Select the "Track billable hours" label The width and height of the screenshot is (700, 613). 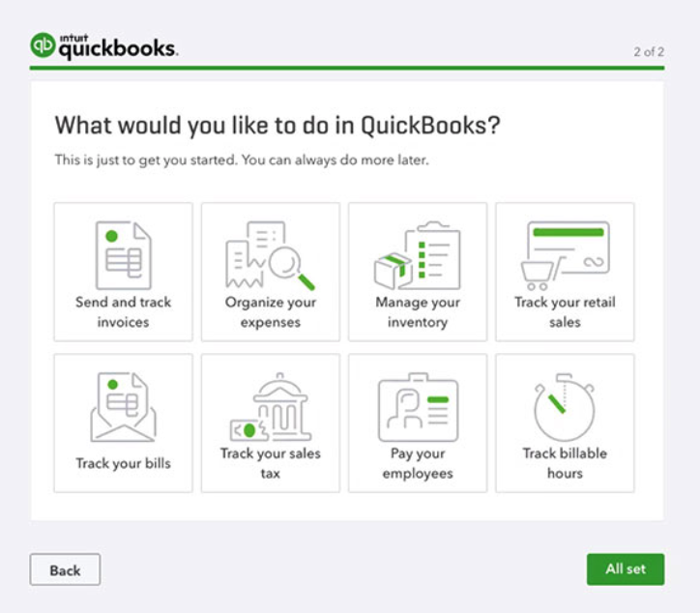click(565, 463)
